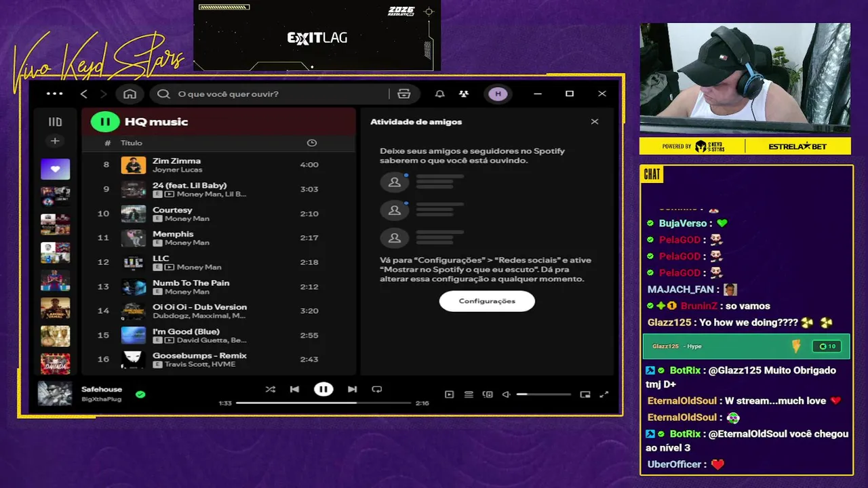
Task: Open Connect to a device icon
Action: (x=488, y=394)
